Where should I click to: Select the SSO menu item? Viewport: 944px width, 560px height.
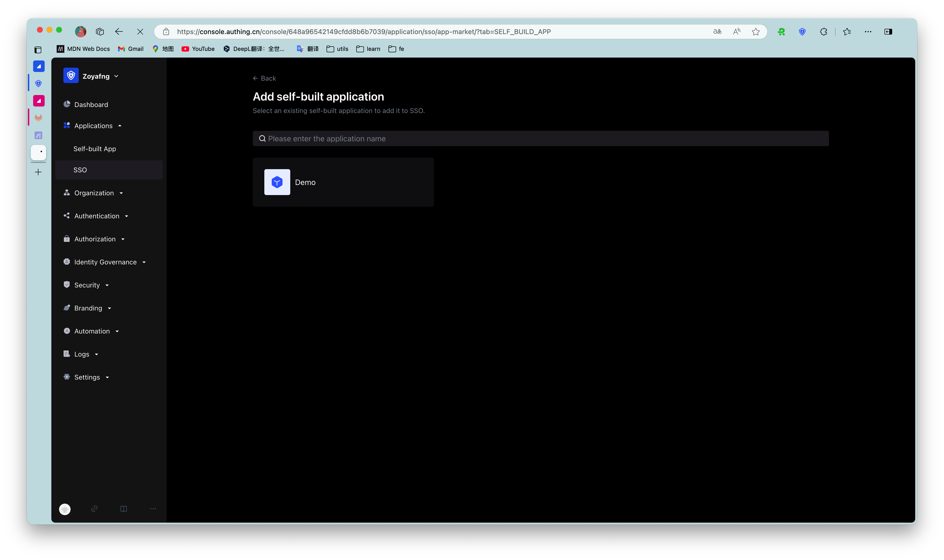(80, 170)
